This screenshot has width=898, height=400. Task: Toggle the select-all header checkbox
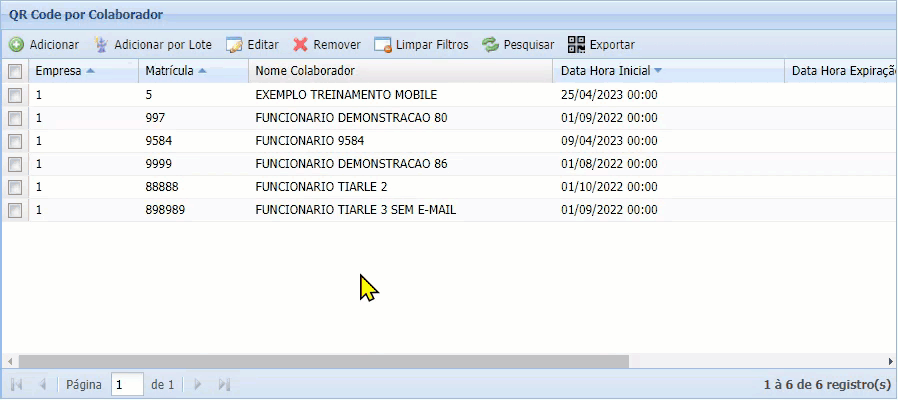coord(15,71)
